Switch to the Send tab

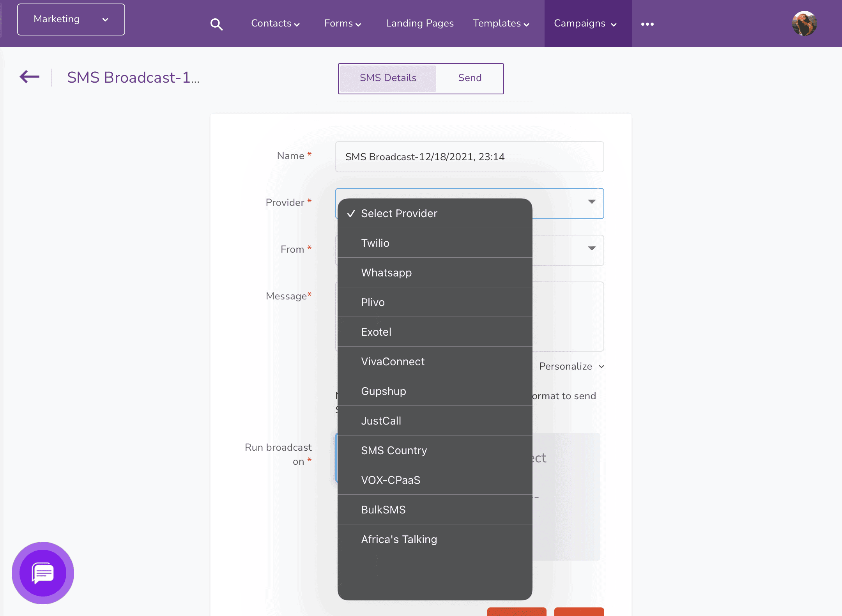tap(469, 78)
